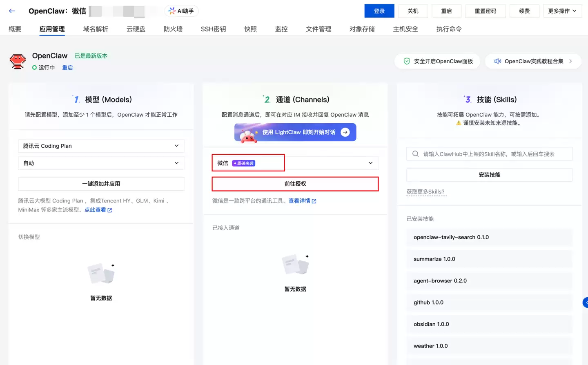Open the 执行命令 tab
This screenshot has height=365, width=588.
(448, 29)
